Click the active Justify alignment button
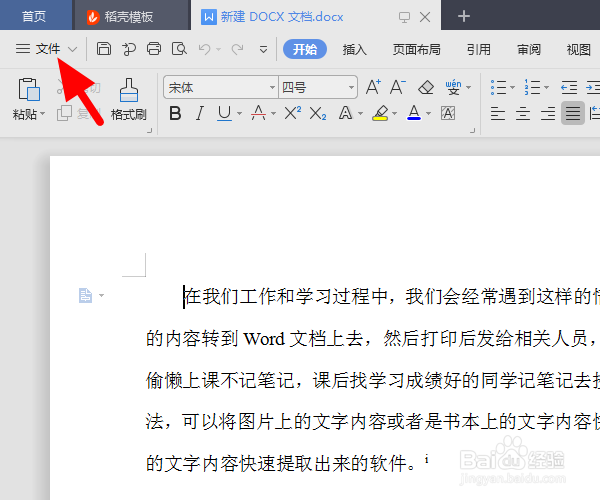 [573, 113]
